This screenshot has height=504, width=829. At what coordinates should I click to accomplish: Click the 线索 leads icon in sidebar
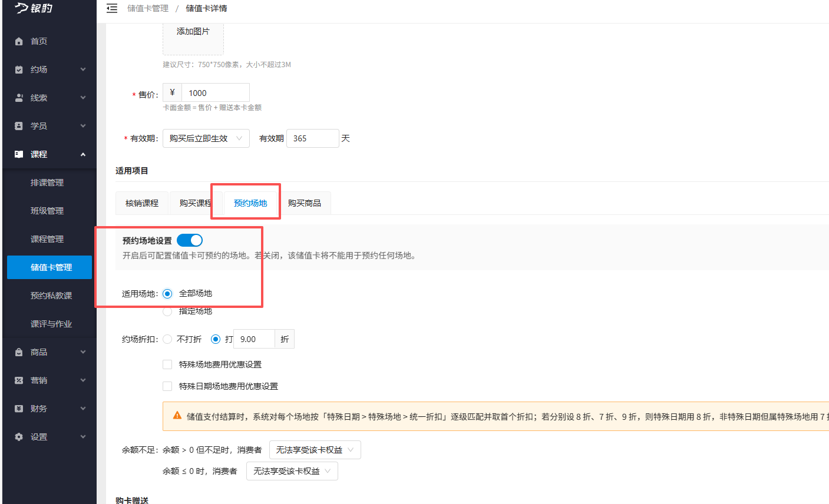click(x=20, y=97)
